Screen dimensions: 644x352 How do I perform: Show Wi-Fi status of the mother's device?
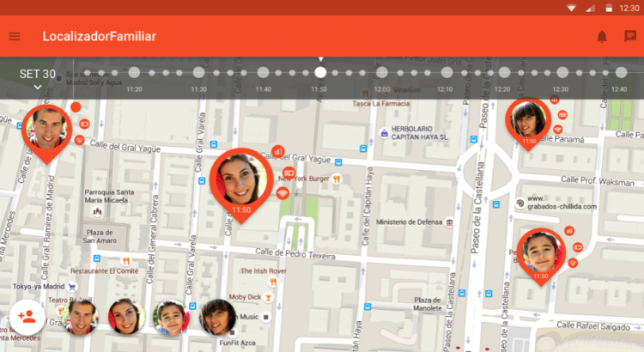[x=283, y=192]
